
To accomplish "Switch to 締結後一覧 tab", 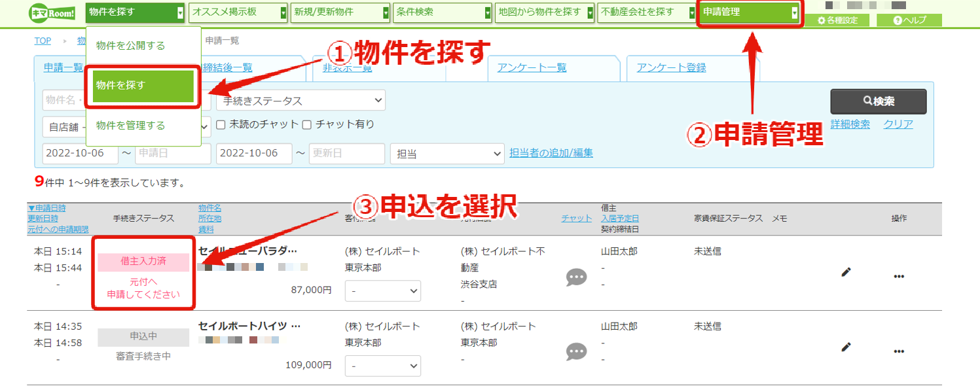I will tap(228, 68).
